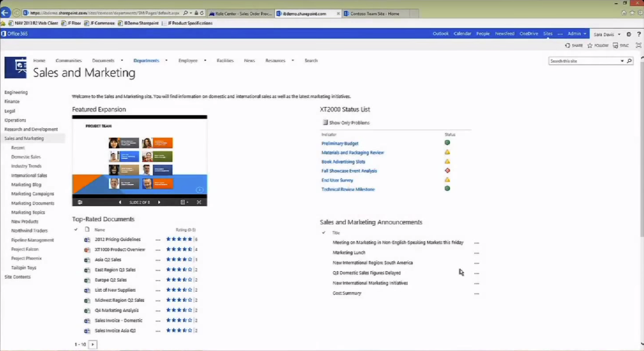Click the file icon for 2012 Pricing Guidelines

[x=87, y=239]
